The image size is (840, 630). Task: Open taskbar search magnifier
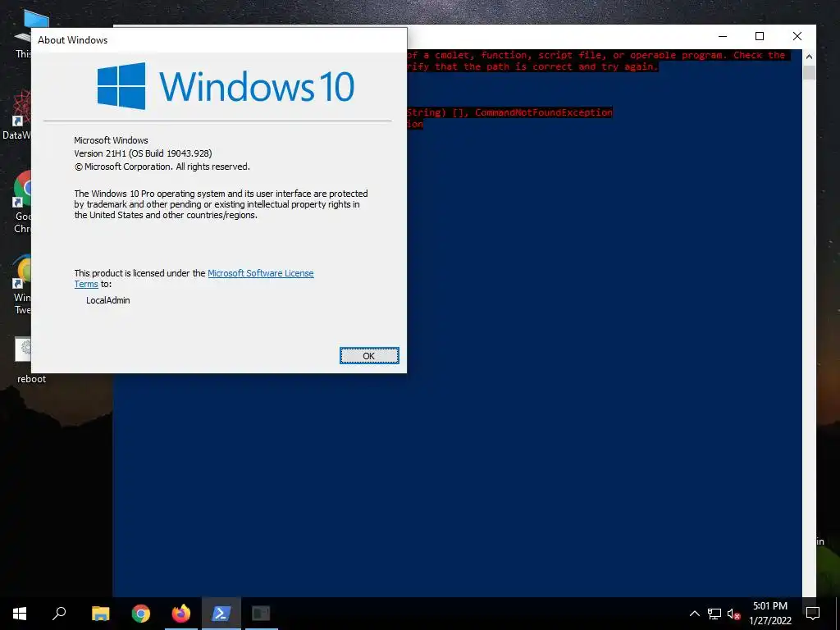[59, 614]
